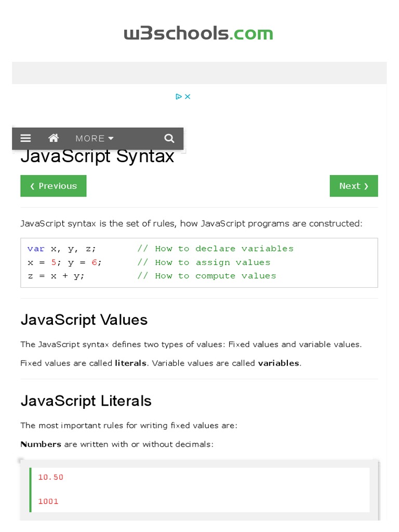Click the search magnifier icon
The width and height of the screenshot is (399, 532).
tap(169, 138)
